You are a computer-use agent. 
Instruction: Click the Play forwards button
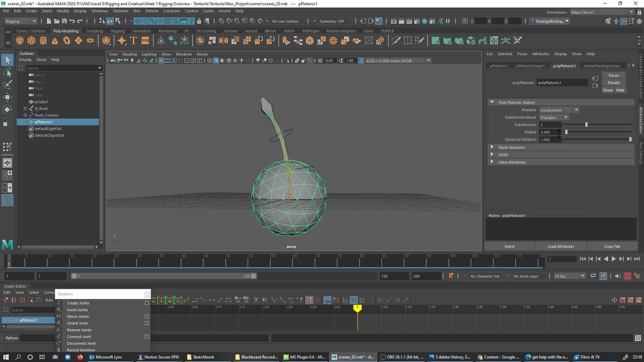click(x=614, y=259)
